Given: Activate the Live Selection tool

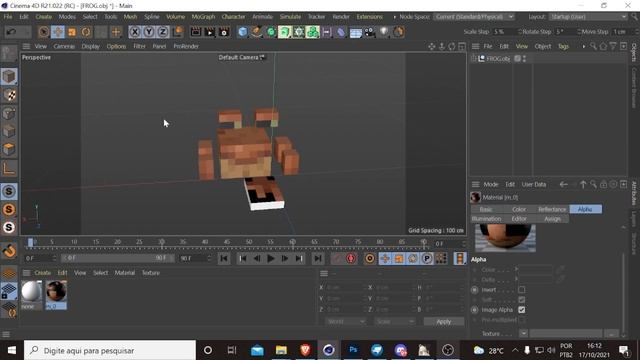Looking at the screenshot, I should 44,32.
